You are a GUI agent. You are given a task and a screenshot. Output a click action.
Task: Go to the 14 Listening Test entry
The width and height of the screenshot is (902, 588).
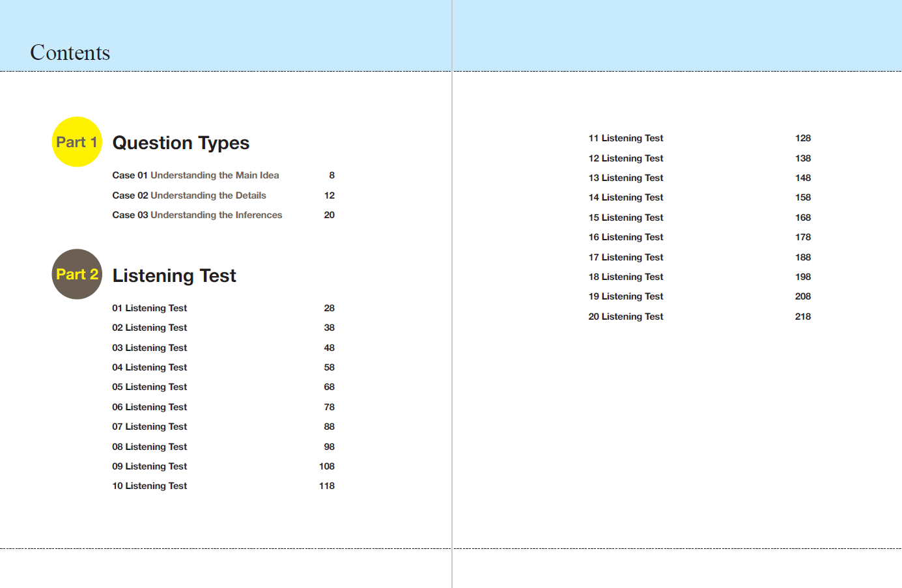pyautogui.click(x=626, y=197)
